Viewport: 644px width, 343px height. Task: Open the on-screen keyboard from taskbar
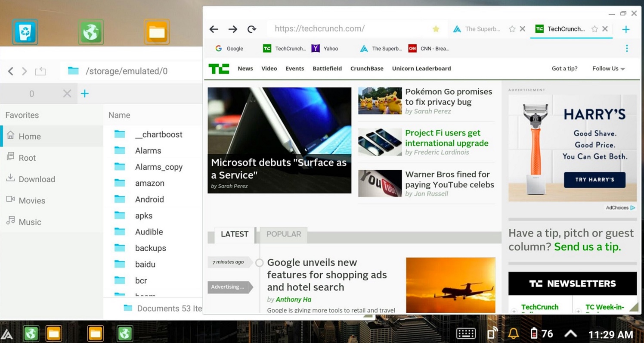[x=466, y=334]
